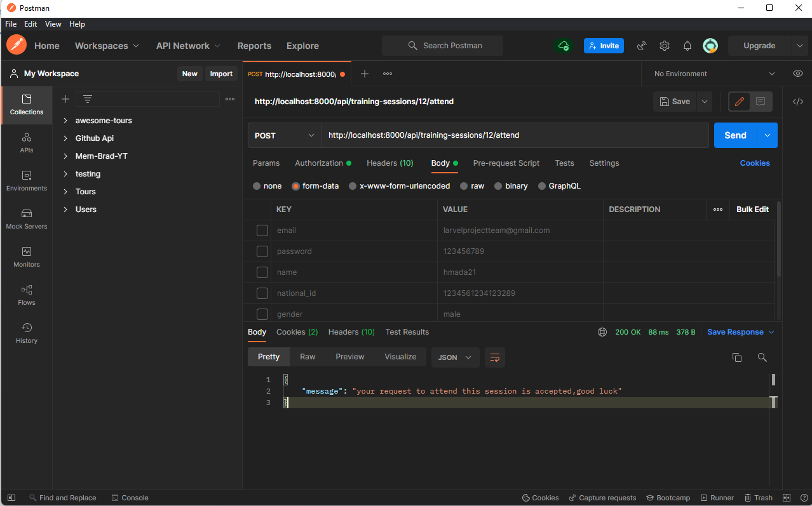Check the national_id row checkbox

coord(262,293)
